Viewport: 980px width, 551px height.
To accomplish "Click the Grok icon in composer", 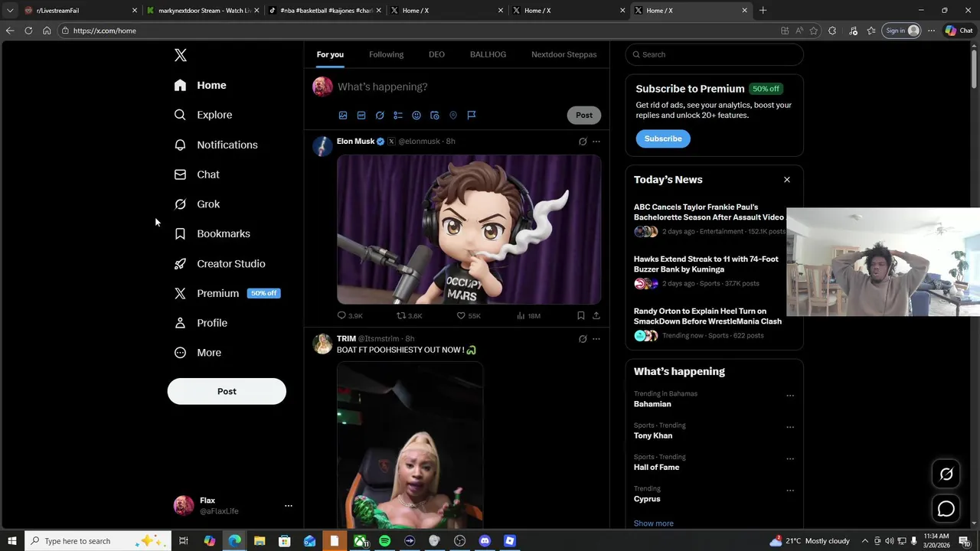I will point(380,116).
